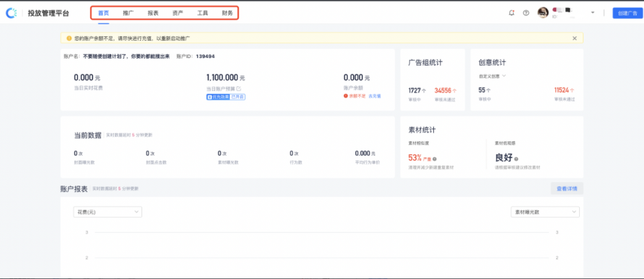Click the info icon beside 良好
The image size is (644, 279).
tap(516, 159)
